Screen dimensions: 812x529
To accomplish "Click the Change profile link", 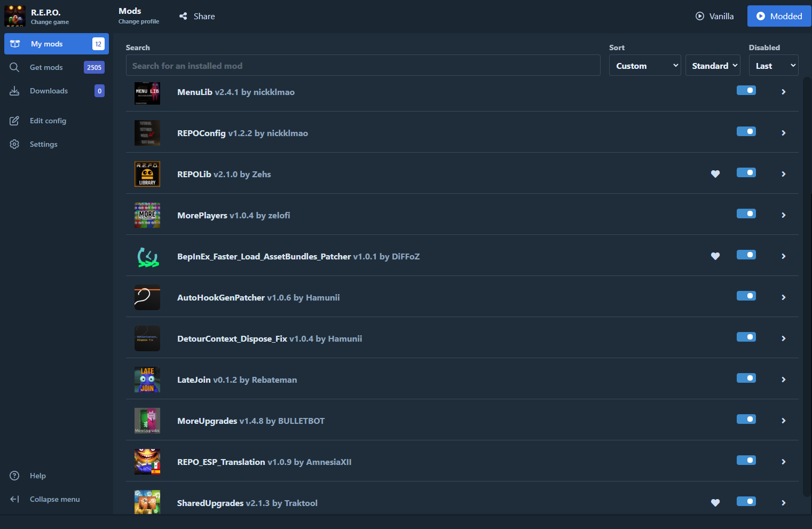I will click(x=139, y=21).
